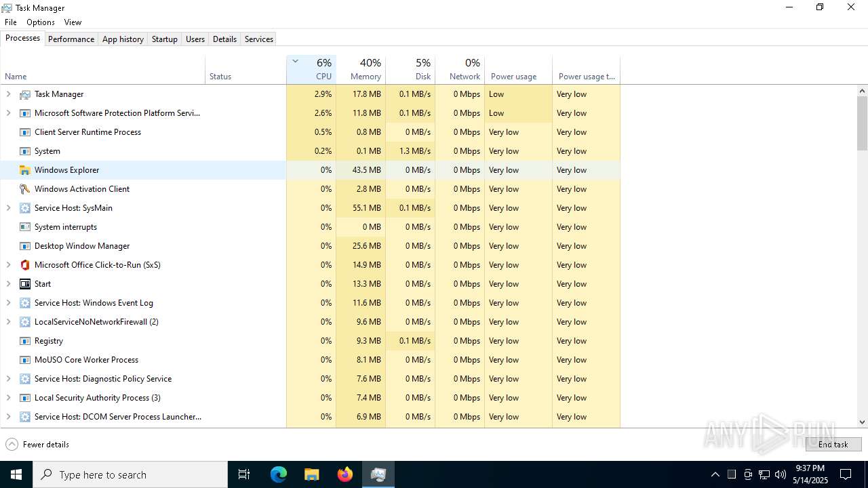The image size is (868, 488).
Task: Click the Registry process icon
Action: 25,341
